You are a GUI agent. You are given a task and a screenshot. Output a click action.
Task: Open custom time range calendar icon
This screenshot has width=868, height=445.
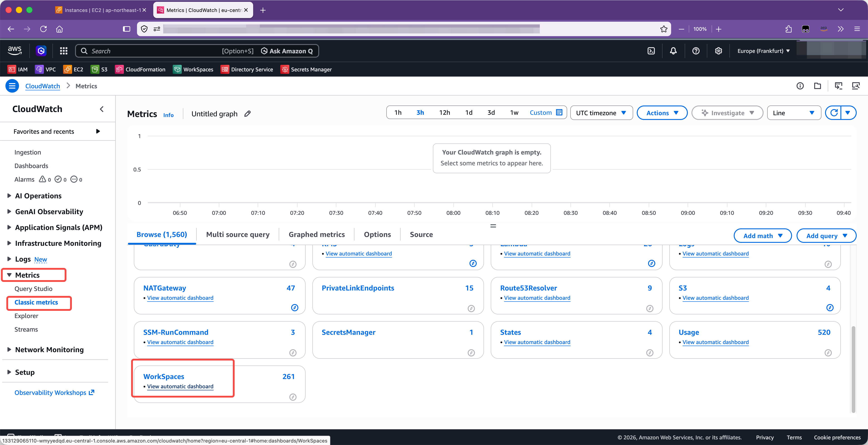(559, 112)
